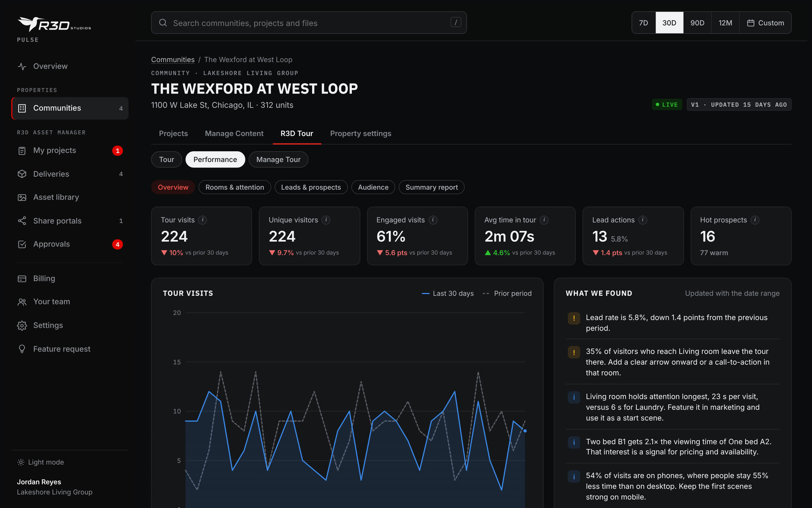Click the Share portals share icon

tap(22, 221)
